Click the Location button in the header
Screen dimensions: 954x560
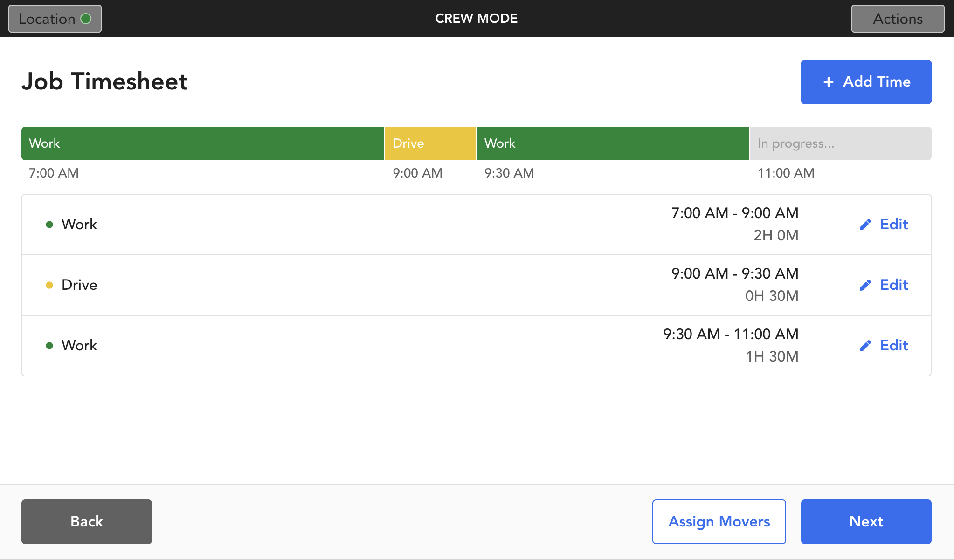coord(55,19)
